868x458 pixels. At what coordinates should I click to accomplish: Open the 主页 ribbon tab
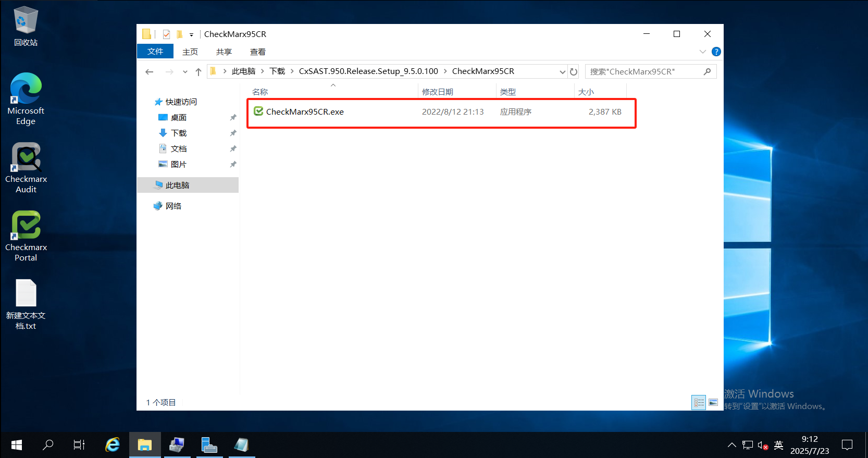click(x=190, y=52)
